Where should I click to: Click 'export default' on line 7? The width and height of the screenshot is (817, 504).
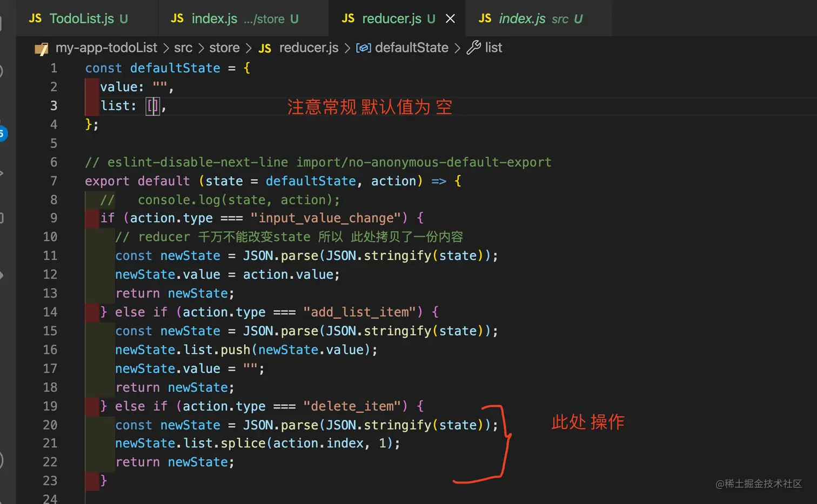coord(137,181)
